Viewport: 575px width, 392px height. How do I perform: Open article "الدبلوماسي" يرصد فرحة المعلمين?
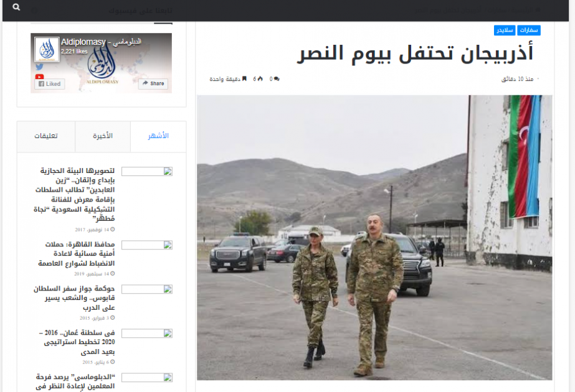tap(75, 382)
